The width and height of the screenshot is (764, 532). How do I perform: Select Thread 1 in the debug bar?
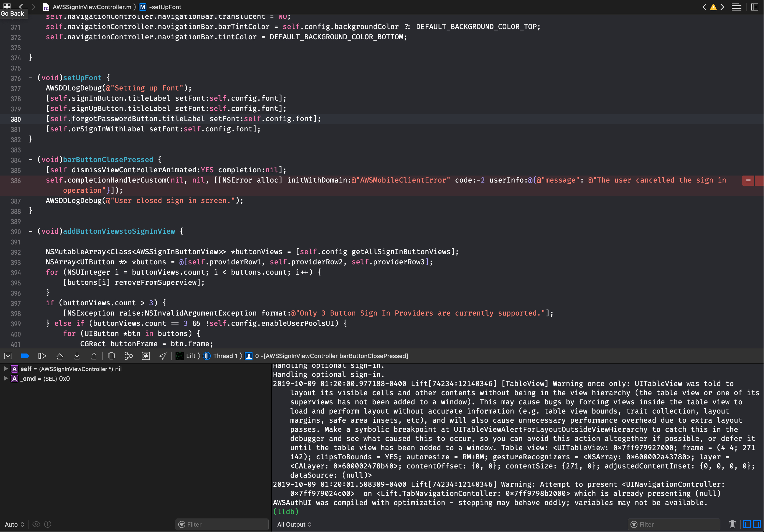click(x=226, y=356)
